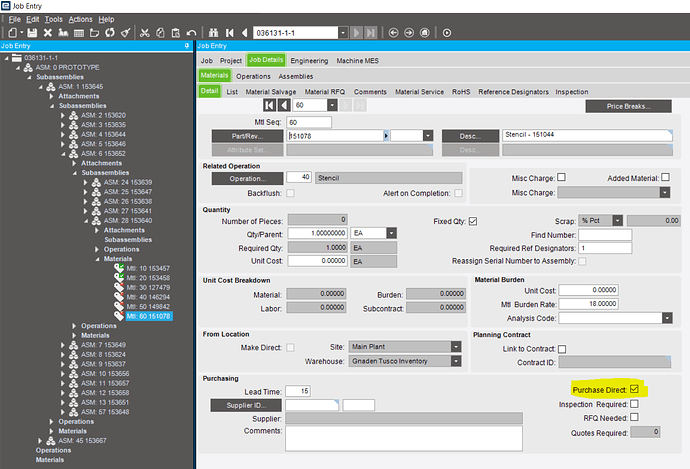
Task: Pin the Job Entry tree panel
Action: click(x=187, y=46)
